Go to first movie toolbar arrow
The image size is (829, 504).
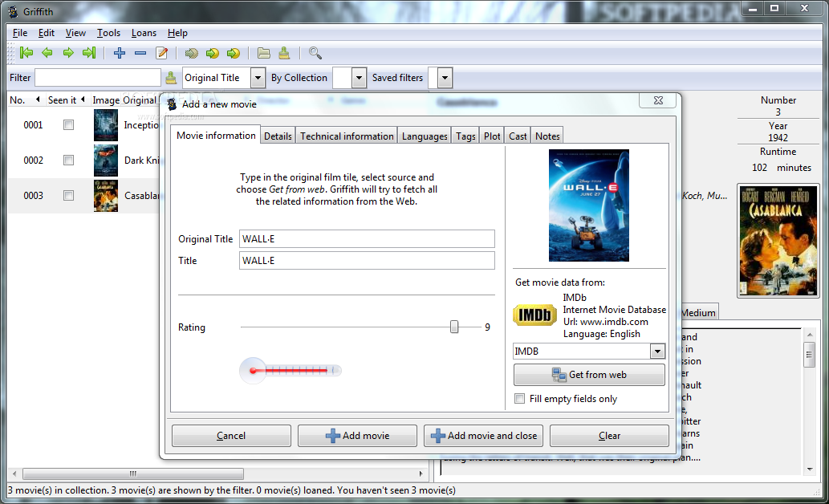26,52
